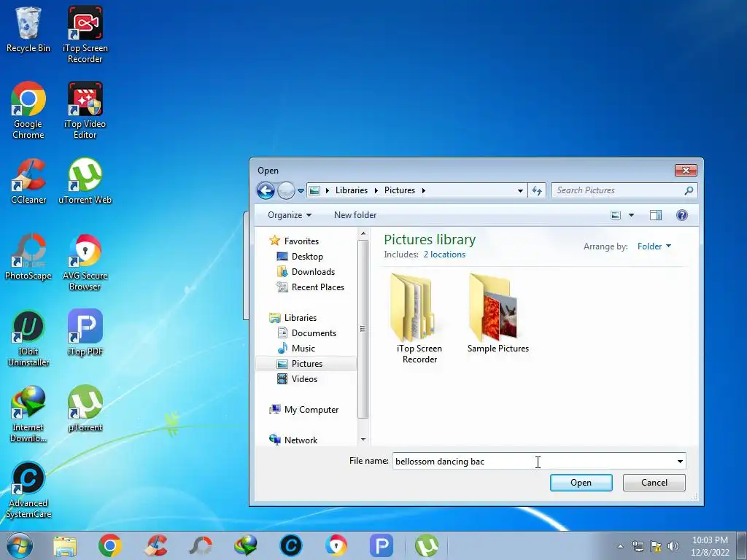The height and width of the screenshot is (560, 747).
Task: Expand the File name history dropdown
Action: [x=680, y=462]
